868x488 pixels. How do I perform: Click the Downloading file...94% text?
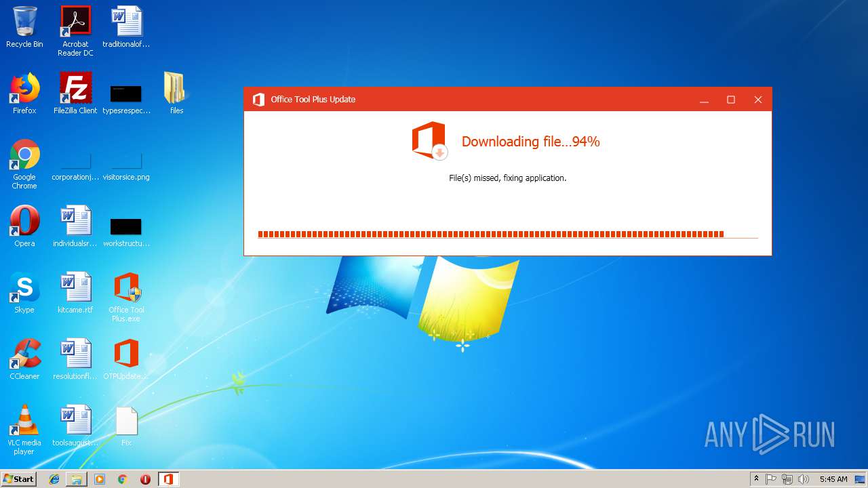point(530,142)
